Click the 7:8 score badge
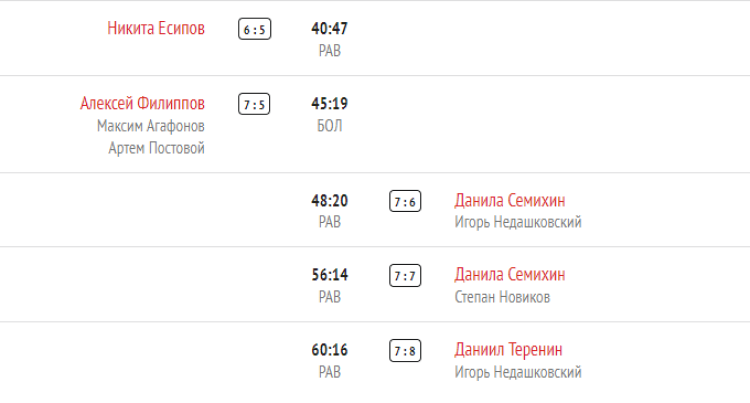The image size is (750, 403). pos(405,351)
